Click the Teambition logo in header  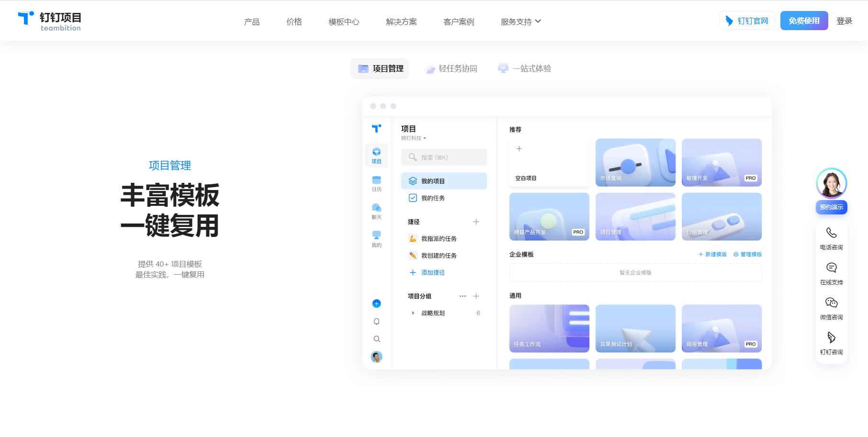point(50,21)
